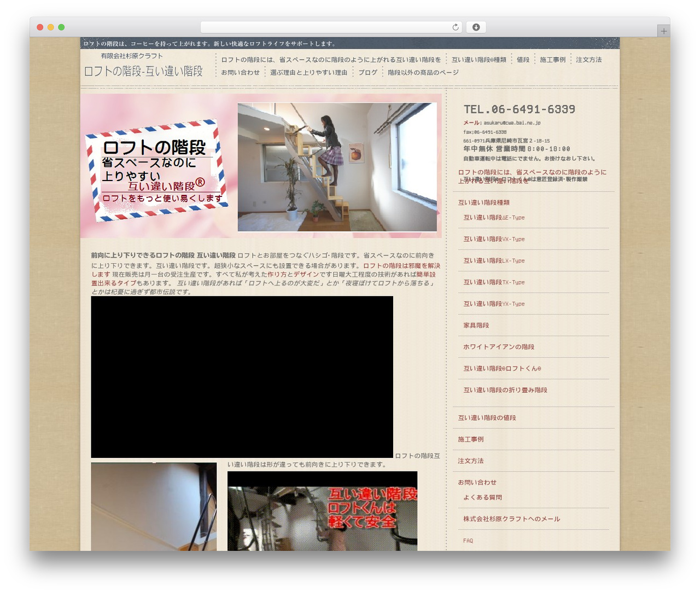Open the staircase photo below the black video
Screen dimensions: 700x593
click(x=154, y=507)
